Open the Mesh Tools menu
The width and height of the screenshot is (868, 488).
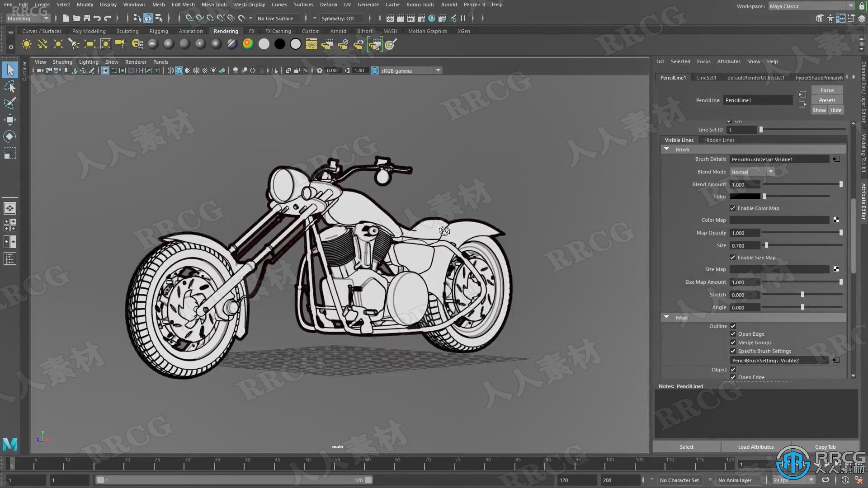point(214,5)
